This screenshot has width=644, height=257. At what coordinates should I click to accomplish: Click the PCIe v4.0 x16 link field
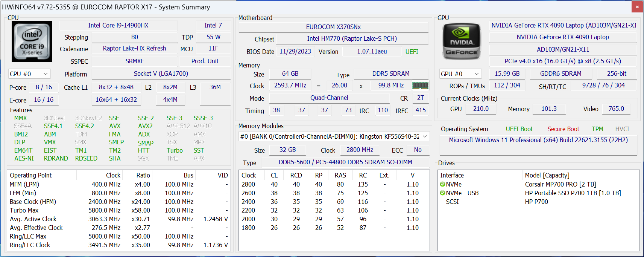coord(563,61)
